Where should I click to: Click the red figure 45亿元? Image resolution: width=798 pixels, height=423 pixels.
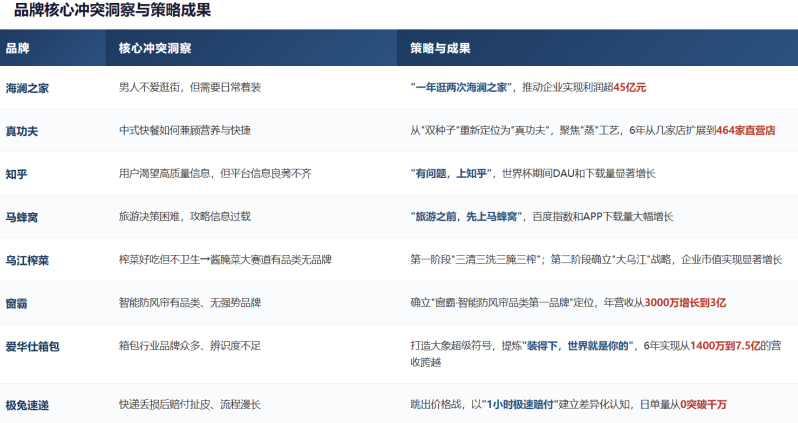pyautogui.click(x=630, y=88)
